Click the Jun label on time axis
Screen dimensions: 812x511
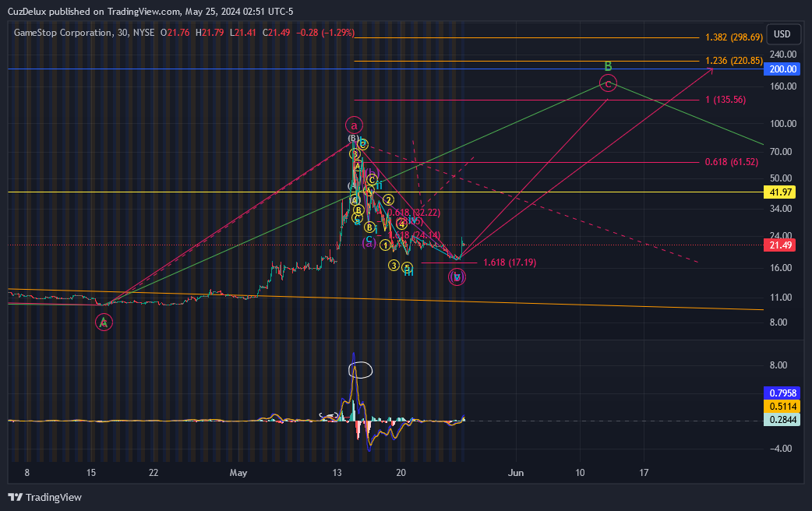[516, 473]
